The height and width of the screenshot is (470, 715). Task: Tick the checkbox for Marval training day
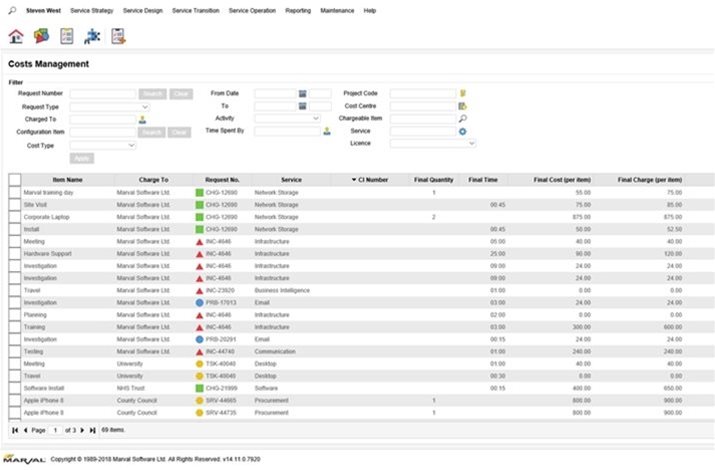click(15, 192)
